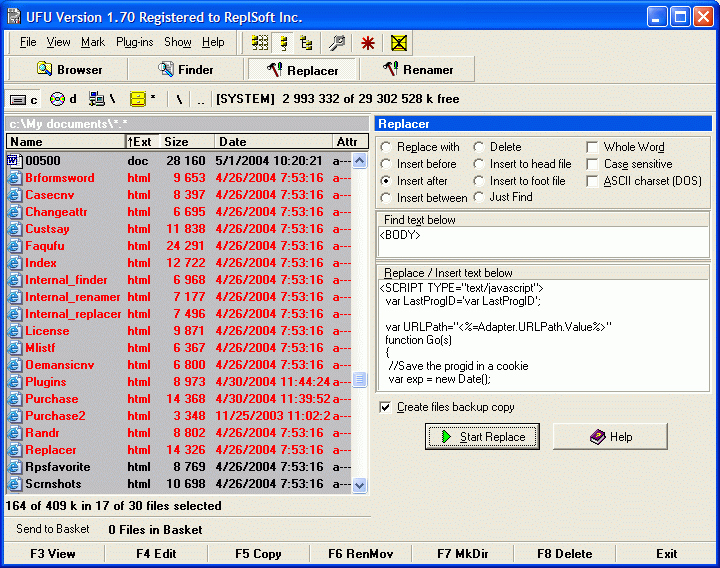Click the F7 MkDir button
The image size is (720, 568).
[x=462, y=554]
